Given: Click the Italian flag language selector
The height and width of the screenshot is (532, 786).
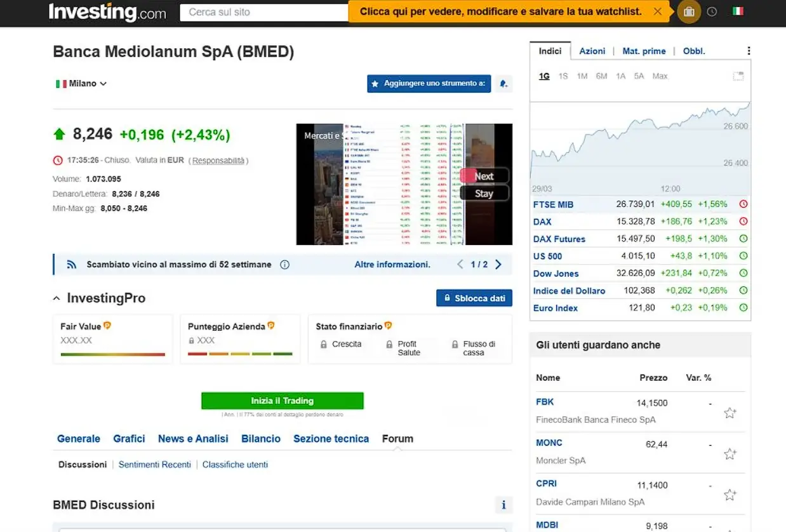Looking at the screenshot, I should [738, 11].
